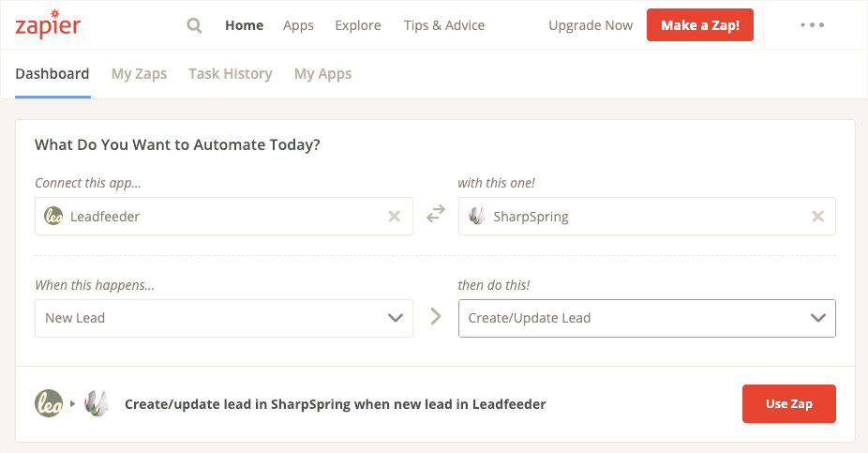This screenshot has height=453, width=868.
Task: Swap the two connected apps
Action: pos(436,214)
